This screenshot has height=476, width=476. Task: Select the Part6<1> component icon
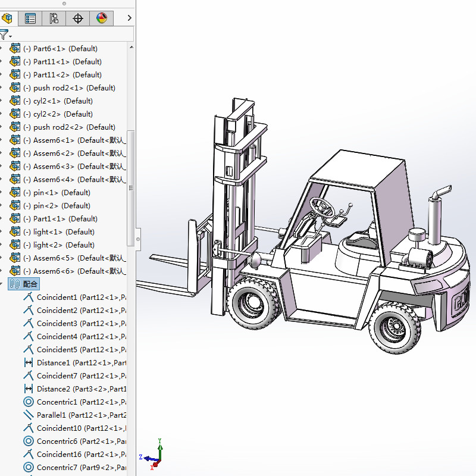pos(15,48)
